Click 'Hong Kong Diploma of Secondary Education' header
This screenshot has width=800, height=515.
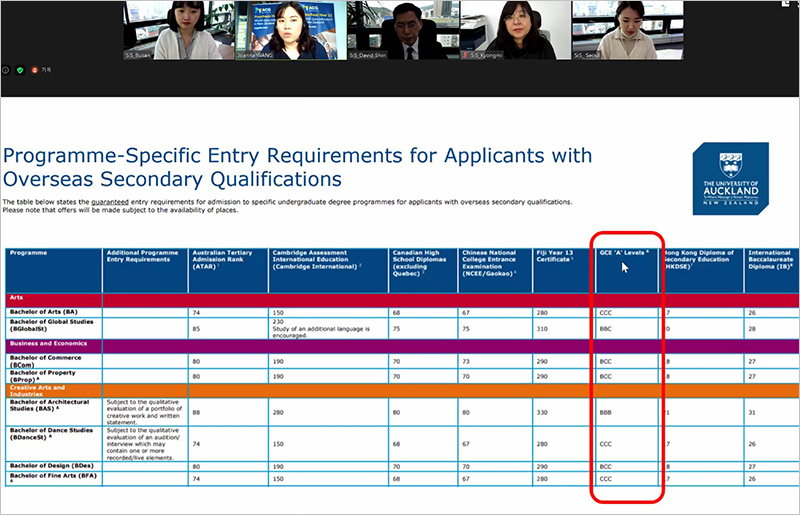(702, 271)
